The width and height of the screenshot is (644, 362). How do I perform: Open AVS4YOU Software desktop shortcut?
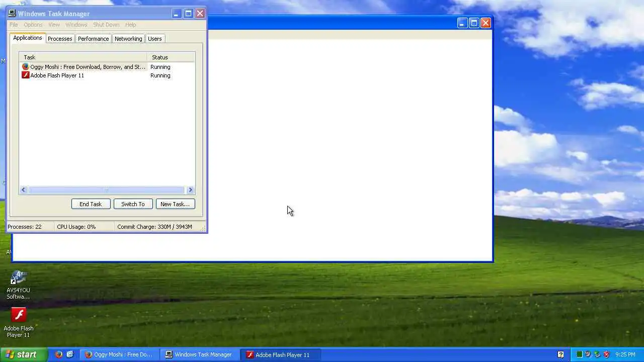(18, 285)
